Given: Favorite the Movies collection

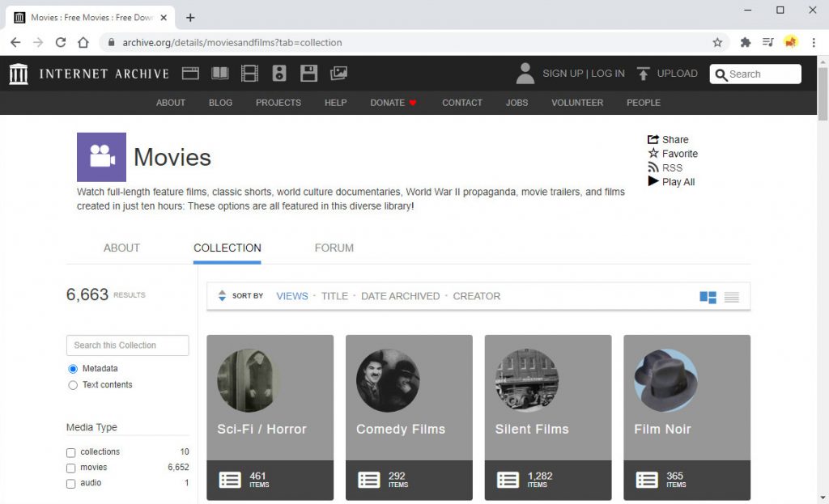Looking at the screenshot, I should pyautogui.click(x=673, y=154).
